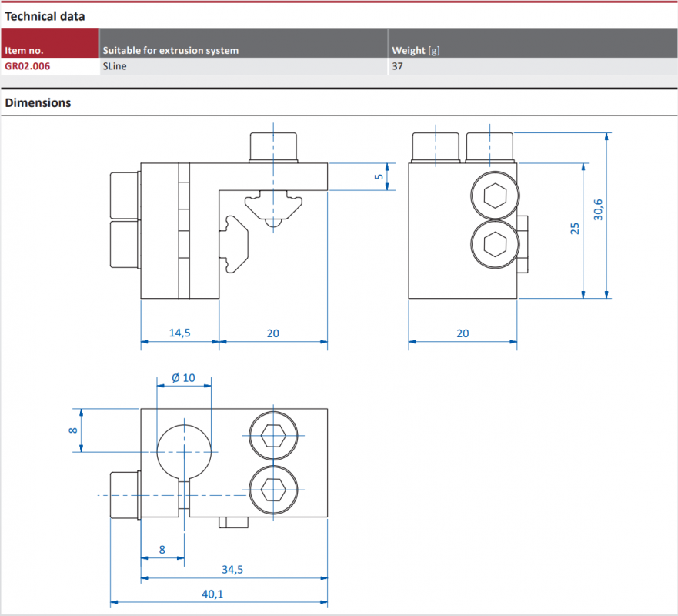Click the 34,5 length dimension label
678x616 pixels.
pos(232,569)
